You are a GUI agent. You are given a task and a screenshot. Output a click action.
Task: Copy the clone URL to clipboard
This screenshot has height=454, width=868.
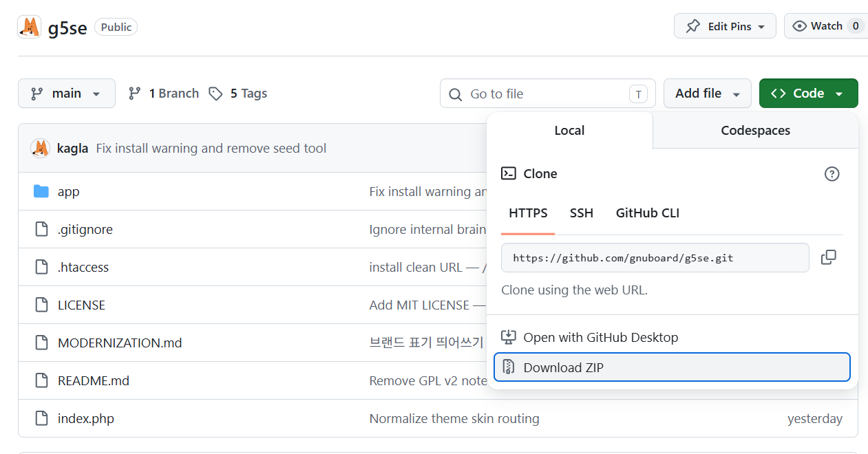[829, 257]
